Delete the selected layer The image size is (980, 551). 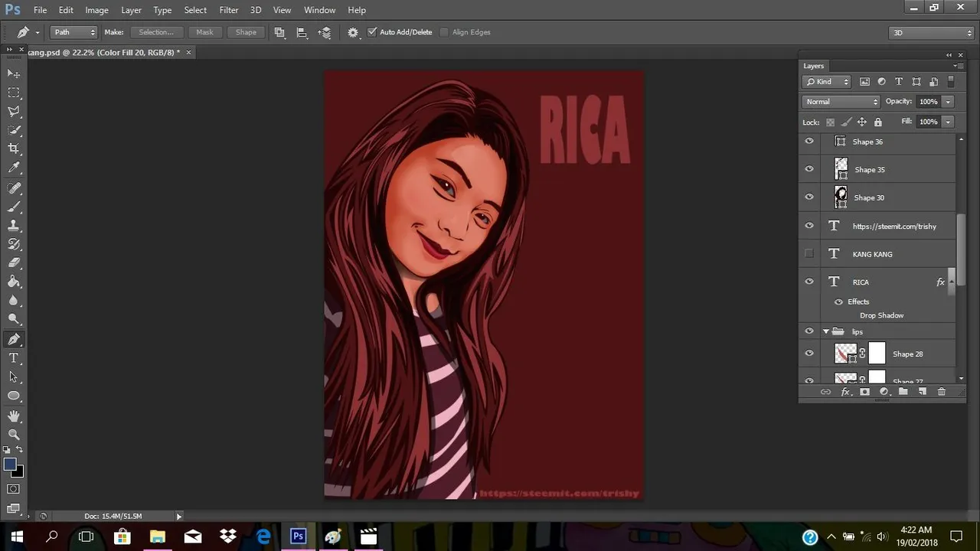click(x=942, y=392)
